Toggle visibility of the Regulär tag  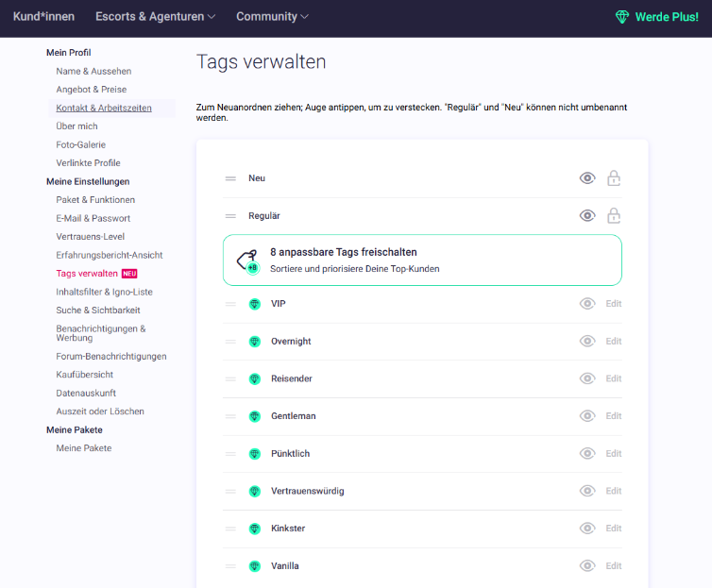coord(587,216)
